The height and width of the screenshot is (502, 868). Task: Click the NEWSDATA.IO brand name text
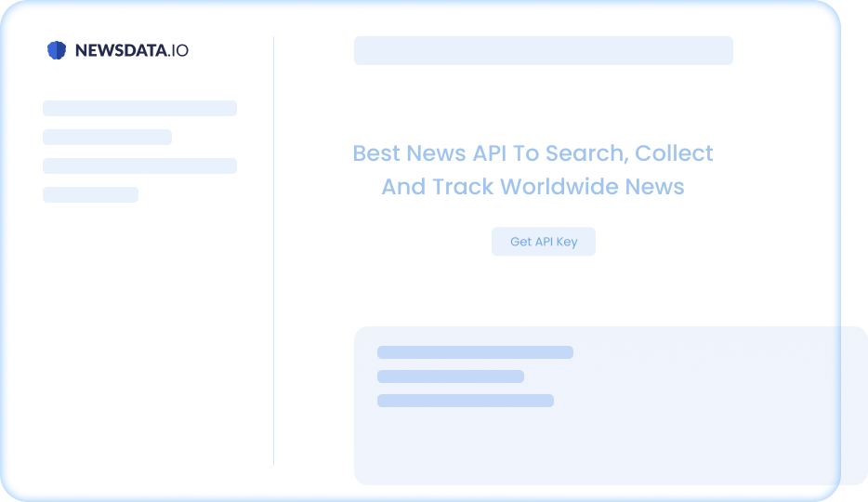point(132,50)
